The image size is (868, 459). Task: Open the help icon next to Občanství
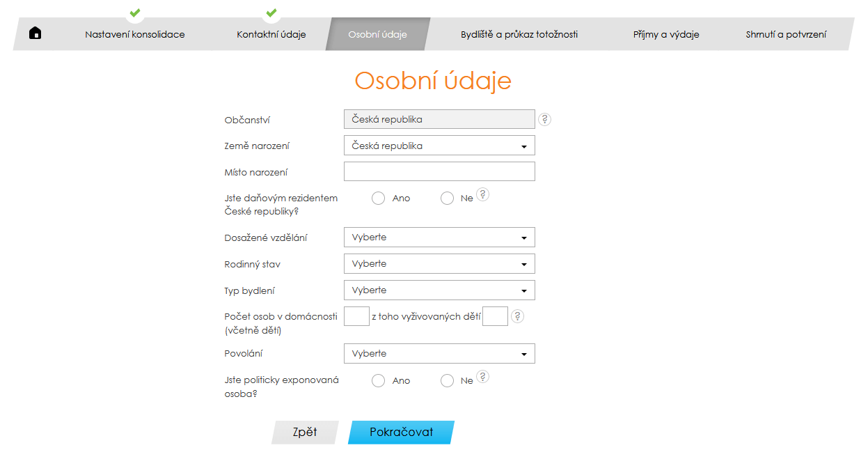pyautogui.click(x=544, y=119)
